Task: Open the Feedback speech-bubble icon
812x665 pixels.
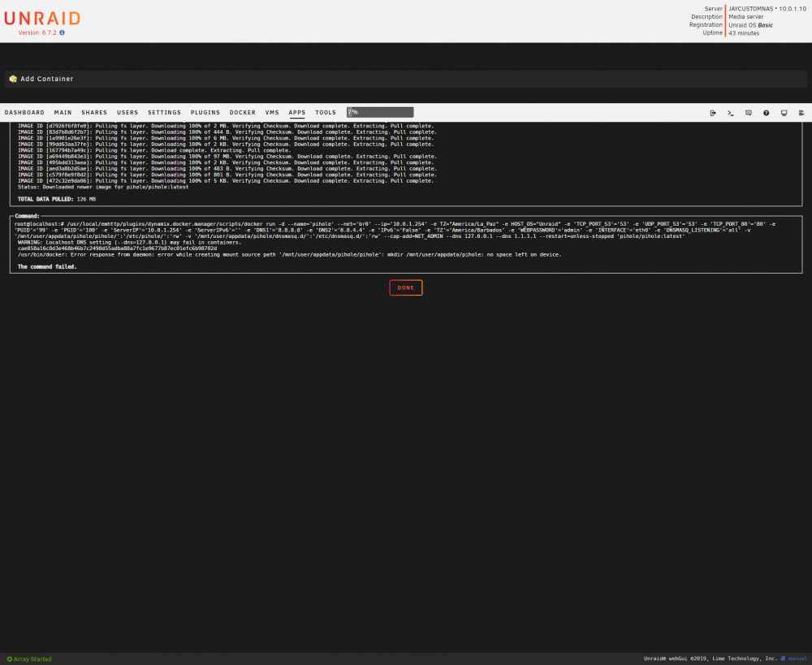Action: point(749,113)
